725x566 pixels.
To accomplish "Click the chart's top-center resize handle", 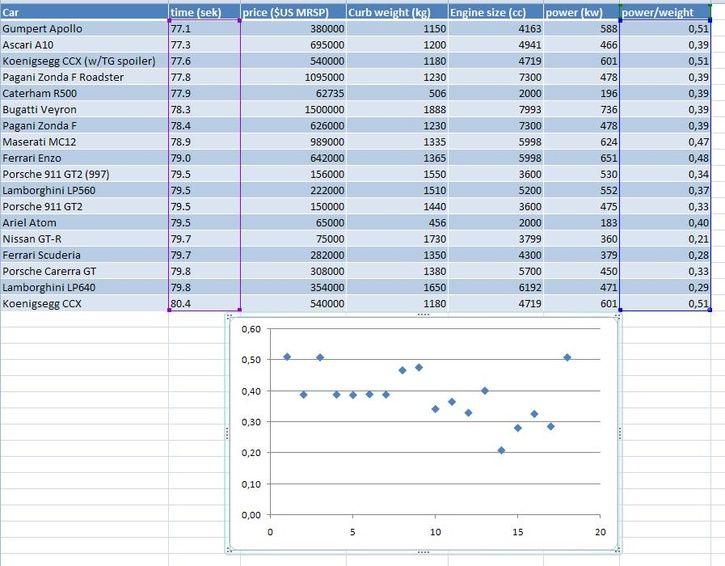I will pyautogui.click(x=423, y=314).
